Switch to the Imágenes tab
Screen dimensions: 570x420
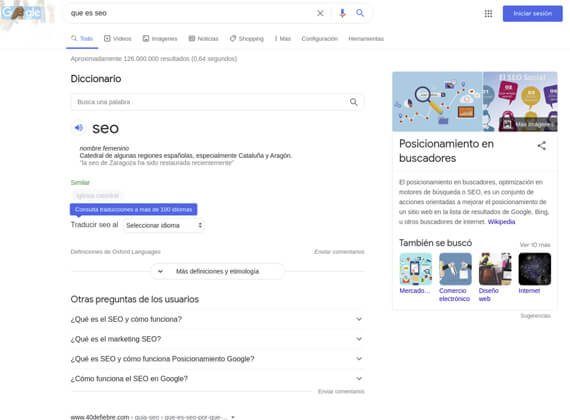(x=160, y=39)
